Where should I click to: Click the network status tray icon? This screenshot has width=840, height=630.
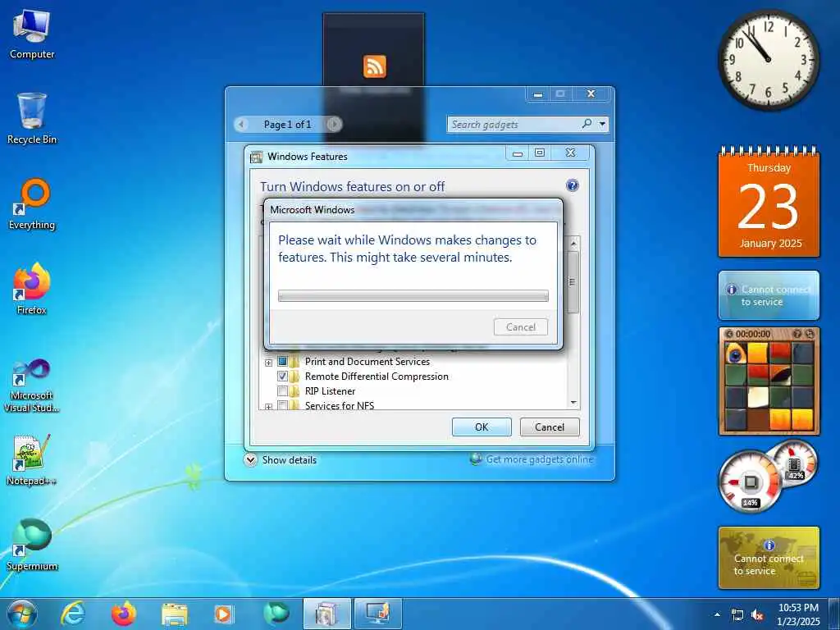pos(737,615)
